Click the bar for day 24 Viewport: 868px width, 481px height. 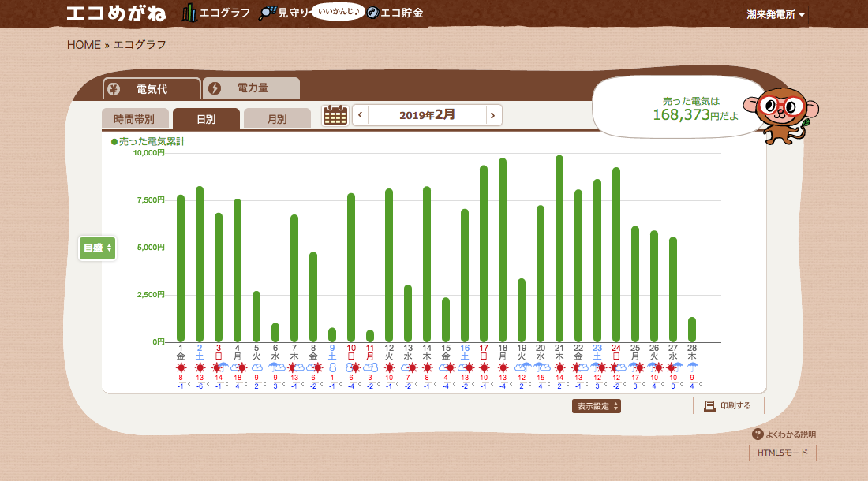(616, 255)
